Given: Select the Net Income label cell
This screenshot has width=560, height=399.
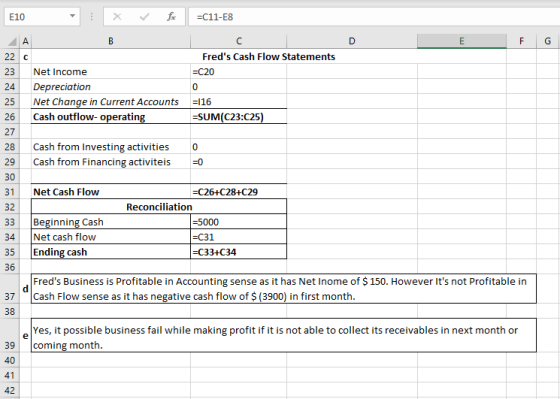Looking at the screenshot, I should [111, 72].
